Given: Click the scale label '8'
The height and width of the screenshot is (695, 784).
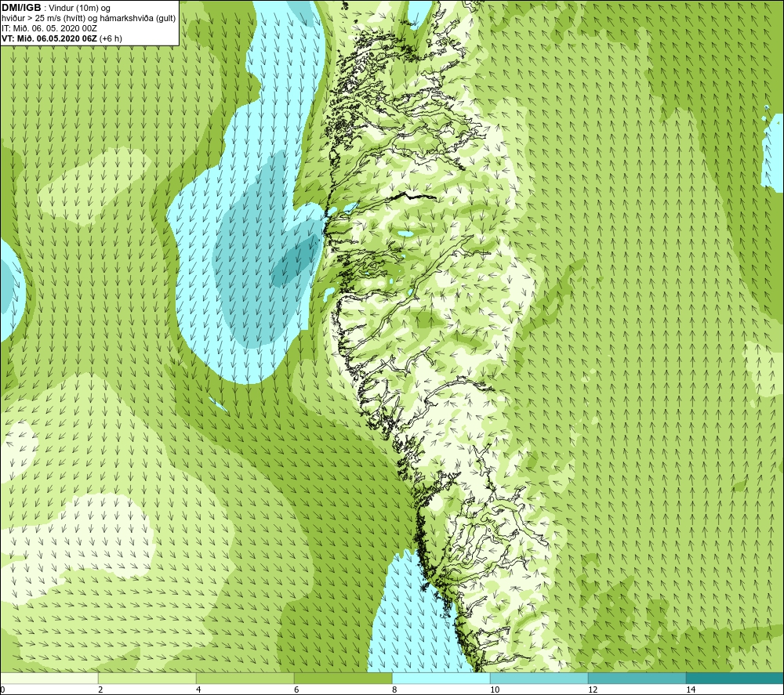Looking at the screenshot, I should pos(394,690).
